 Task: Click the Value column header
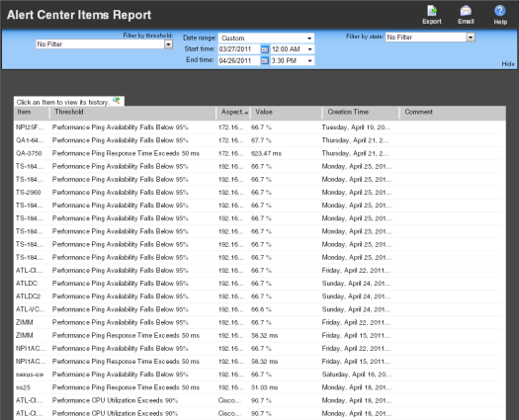click(x=287, y=113)
